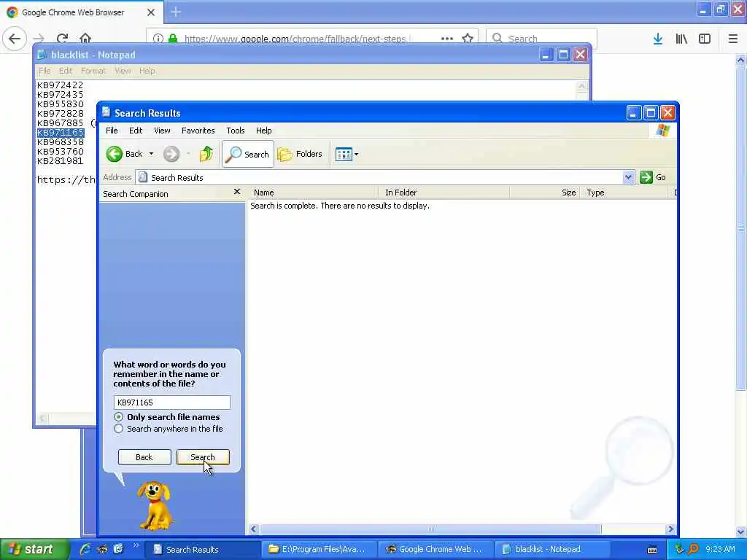Reload the browser page
This screenshot has height=560, width=747.
coord(62,38)
